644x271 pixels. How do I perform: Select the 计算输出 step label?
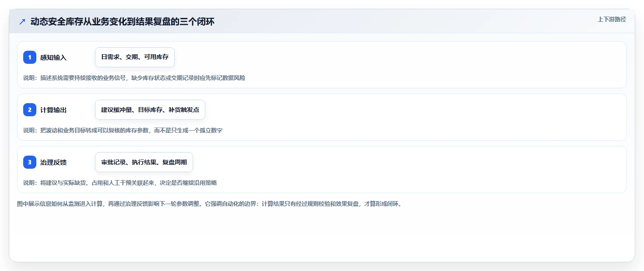point(53,110)
